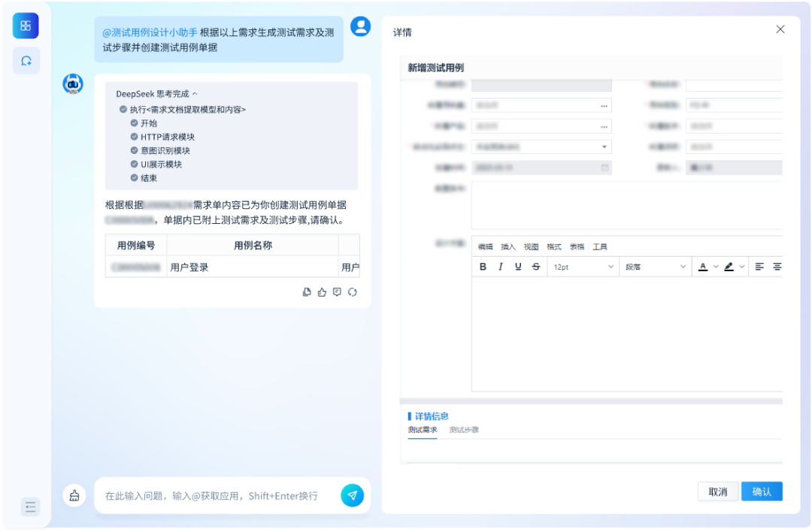Open the 12pt font size dropdown
The height and width of the screenshot is (532, 812).
point(583,267)
